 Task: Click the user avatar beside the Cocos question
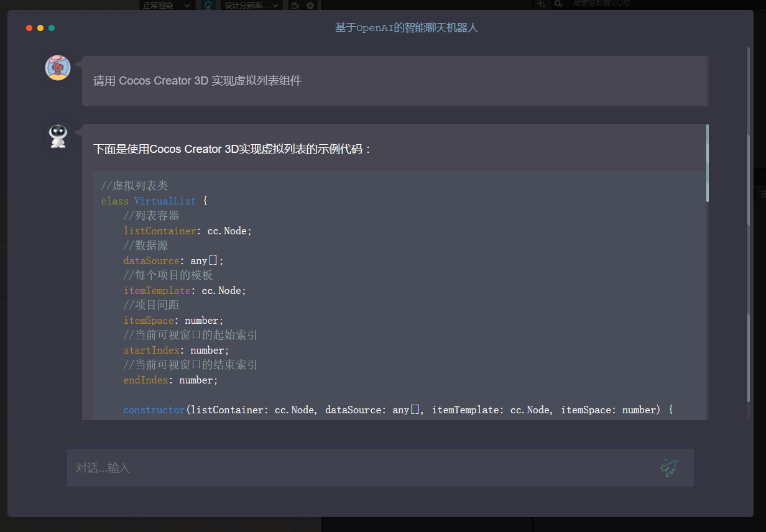point(58,68)
